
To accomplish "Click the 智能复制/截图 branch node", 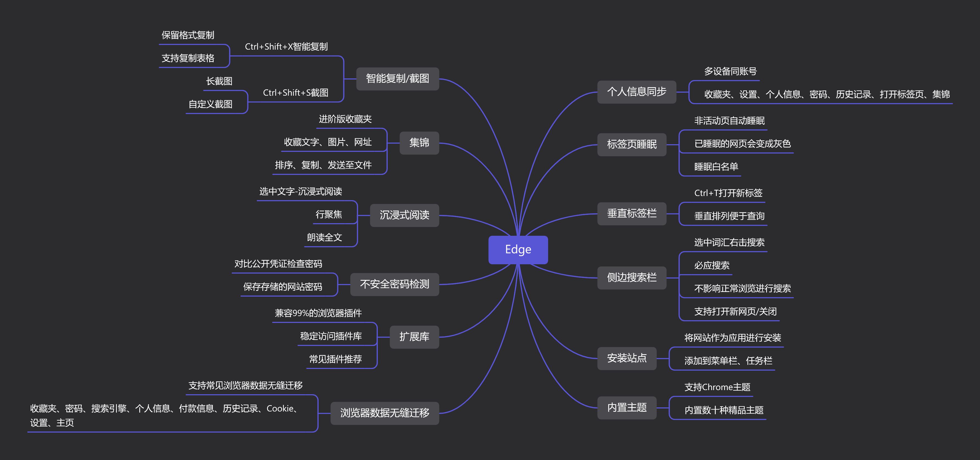I will [397, 79].
